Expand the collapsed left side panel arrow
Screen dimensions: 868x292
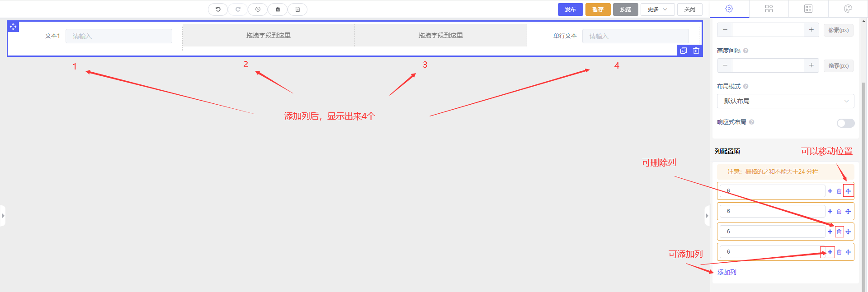pos(3,216)
